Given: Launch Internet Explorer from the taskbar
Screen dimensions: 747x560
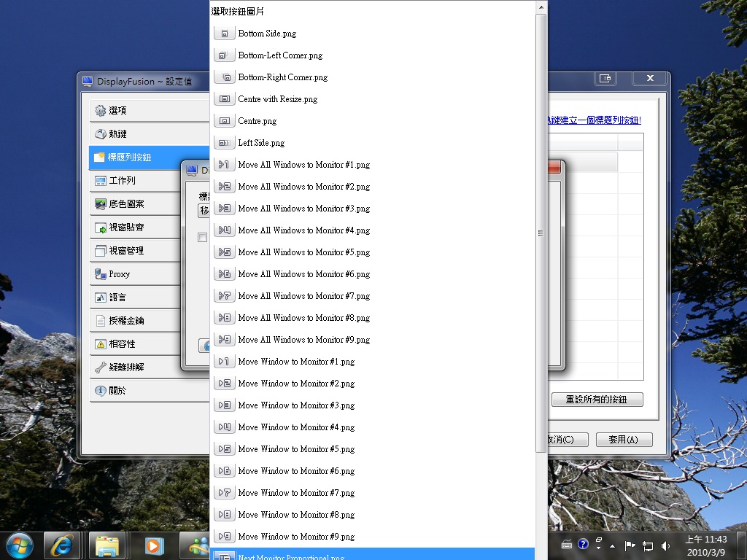Looking at the screenshot, I should 62,545.
